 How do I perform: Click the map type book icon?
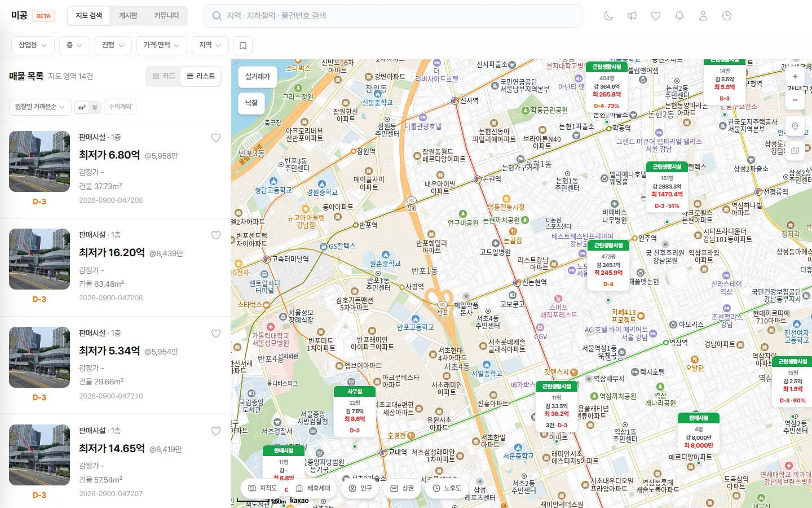coord(795,151)
